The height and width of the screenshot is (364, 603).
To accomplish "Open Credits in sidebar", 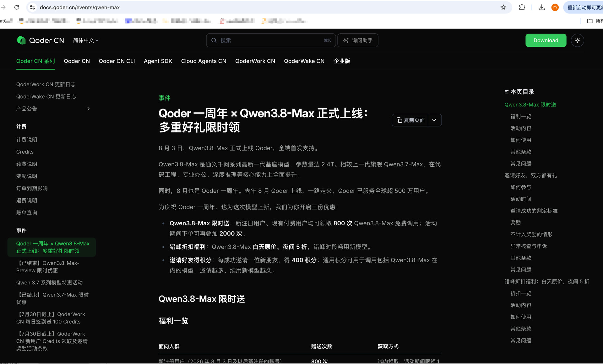I will click(x=25, y=152).
